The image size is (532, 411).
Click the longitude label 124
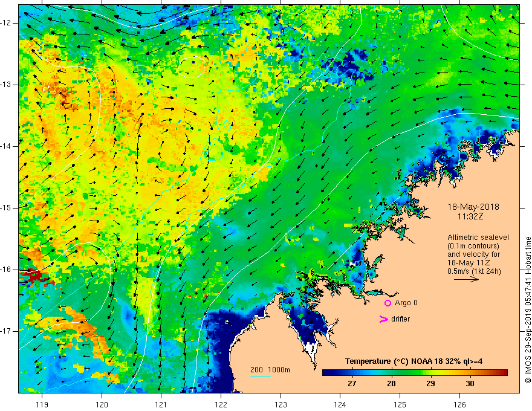click(x=340, y=404)
